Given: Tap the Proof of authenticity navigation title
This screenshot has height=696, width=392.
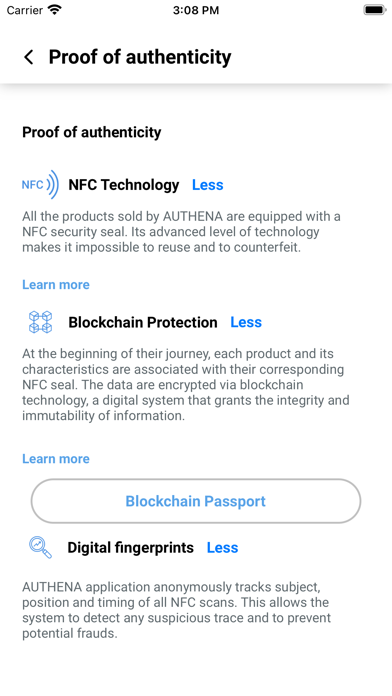Looking at the screenshot, I should [x=140, y=57].
